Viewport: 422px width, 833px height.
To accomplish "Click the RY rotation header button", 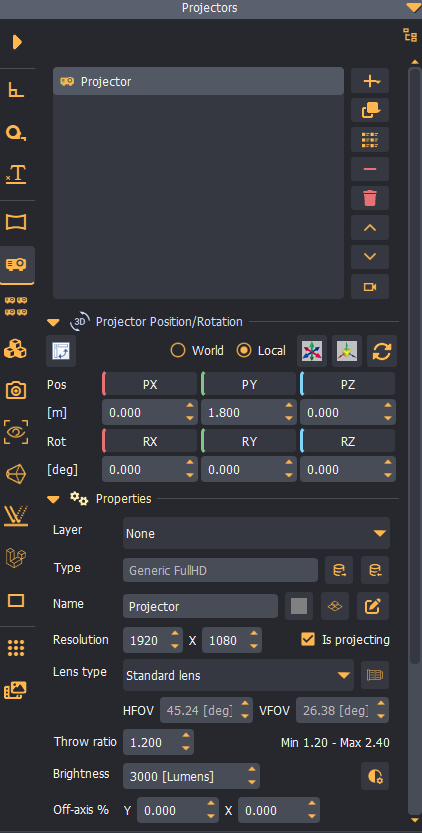I will coord(249,441).
